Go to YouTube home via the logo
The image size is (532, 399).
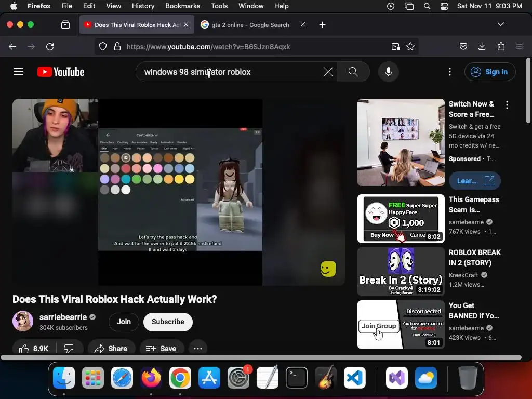(61, 72)
